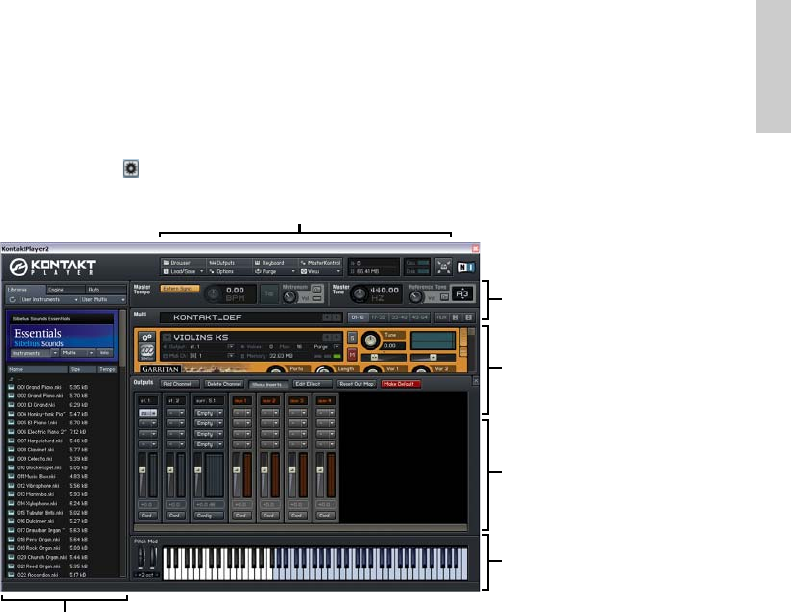The image size is (791, 612).
Task: Click the Length knob in Garritan panel
Action: coord(323,371)
